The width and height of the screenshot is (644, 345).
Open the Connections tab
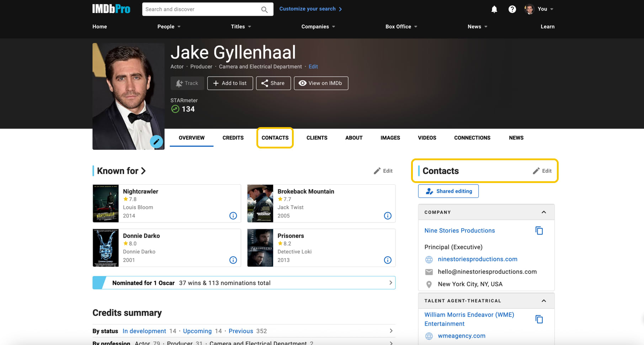[472, 138]
